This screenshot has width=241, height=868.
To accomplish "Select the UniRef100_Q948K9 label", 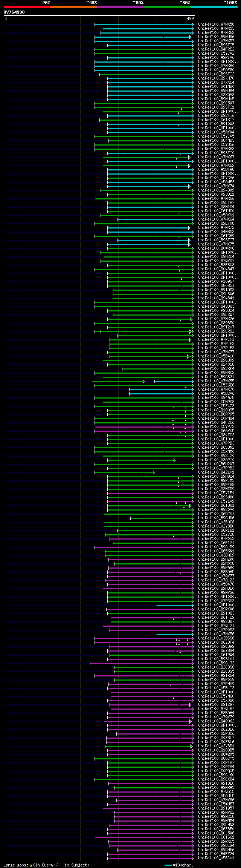I will pyautogui.click(x=216, y=190).
